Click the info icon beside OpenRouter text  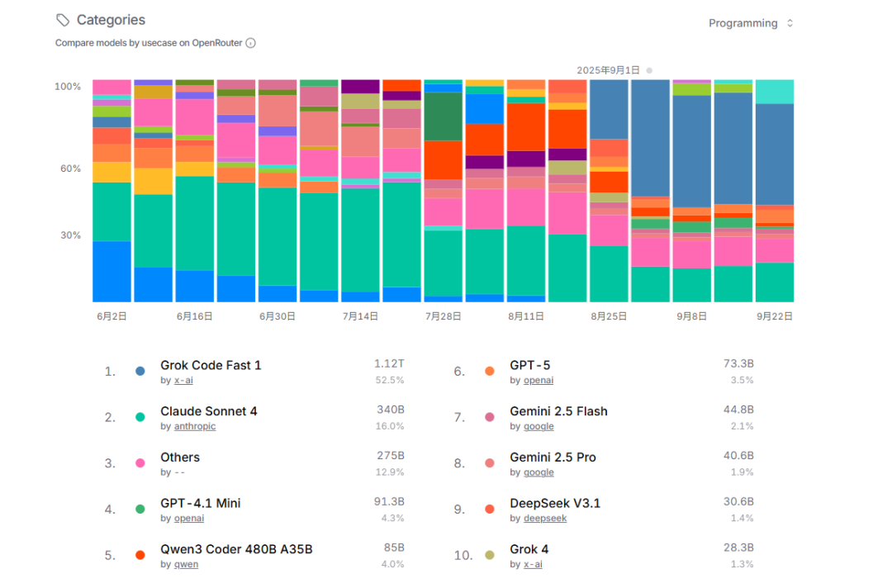pos(250,43)
